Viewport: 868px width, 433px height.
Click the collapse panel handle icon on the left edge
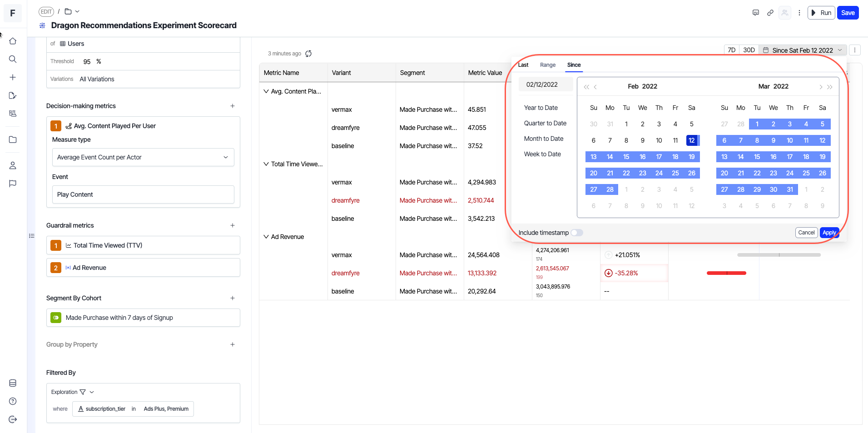(32, 236)
